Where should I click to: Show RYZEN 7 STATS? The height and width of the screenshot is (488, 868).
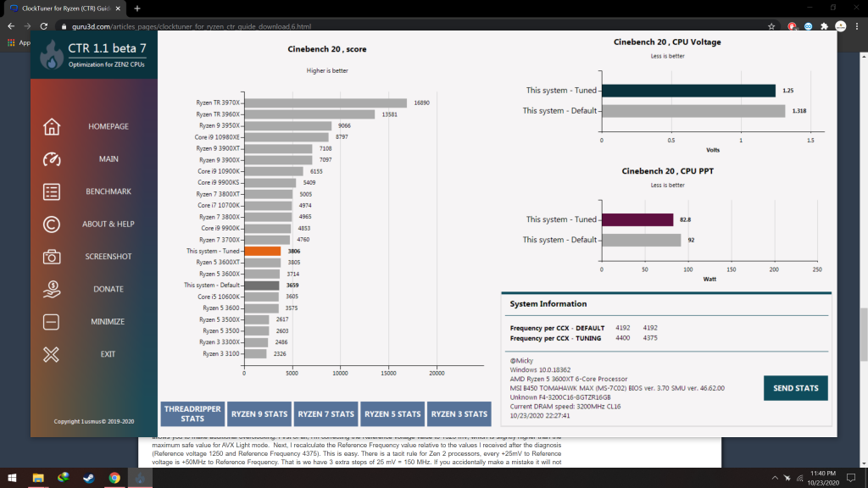pos(325,413)
